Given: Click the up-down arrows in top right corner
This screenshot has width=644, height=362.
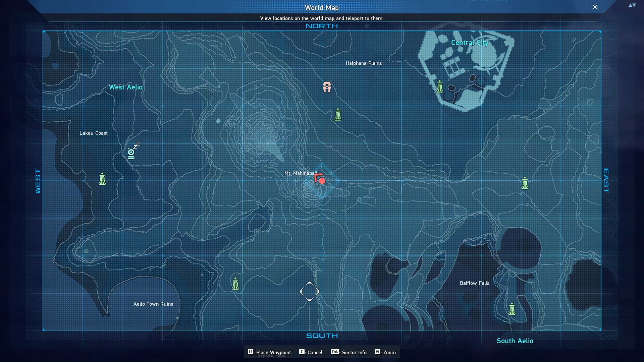Looking at the screenshot, I should point(632,5).
